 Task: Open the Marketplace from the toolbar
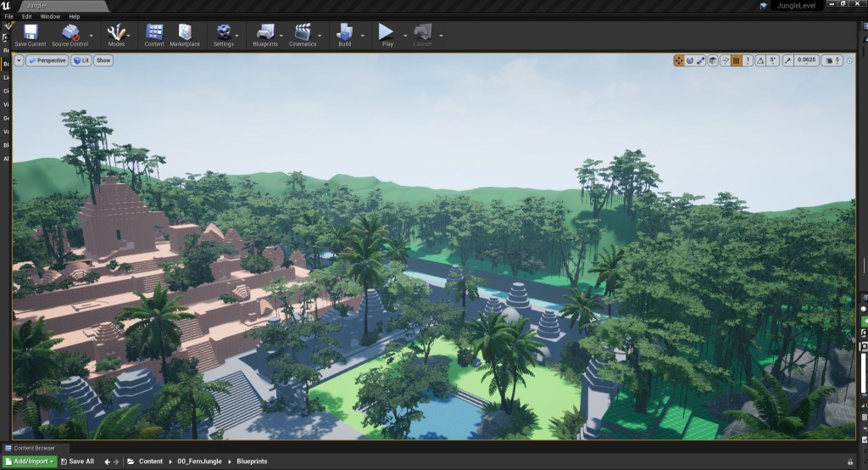(x=185, y=34)
